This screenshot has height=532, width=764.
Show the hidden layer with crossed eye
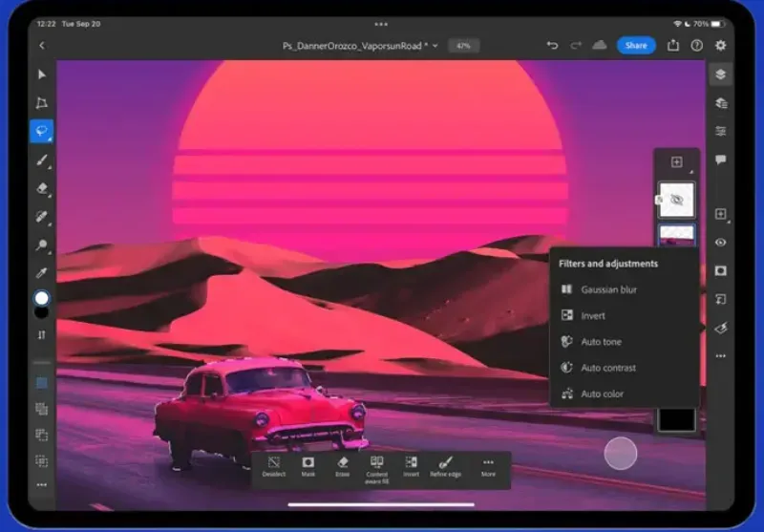(677, 200)
